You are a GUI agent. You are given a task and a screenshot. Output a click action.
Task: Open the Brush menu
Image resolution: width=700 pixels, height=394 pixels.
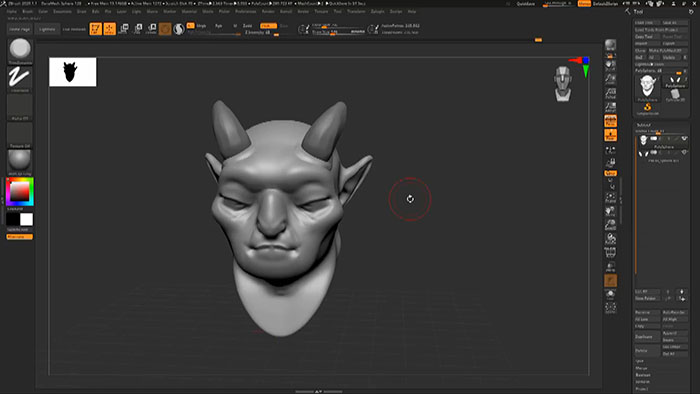[x=28, y=11]
